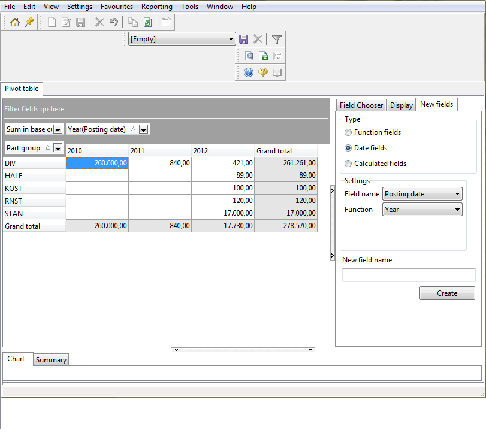486x448 pixels.
Task: Select the Pin icon in the toolbar
Action: coord(28,22)
